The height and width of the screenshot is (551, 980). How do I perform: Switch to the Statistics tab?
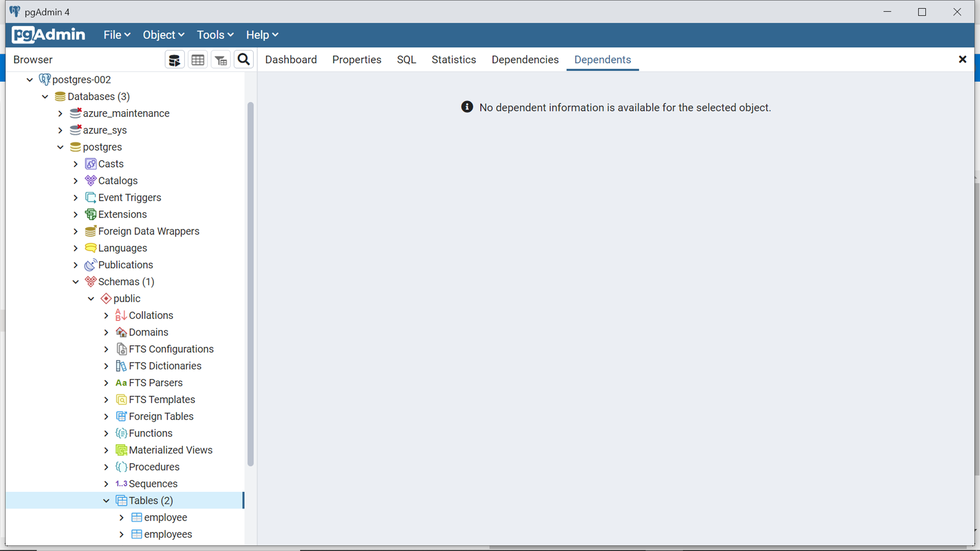[453, 60]
